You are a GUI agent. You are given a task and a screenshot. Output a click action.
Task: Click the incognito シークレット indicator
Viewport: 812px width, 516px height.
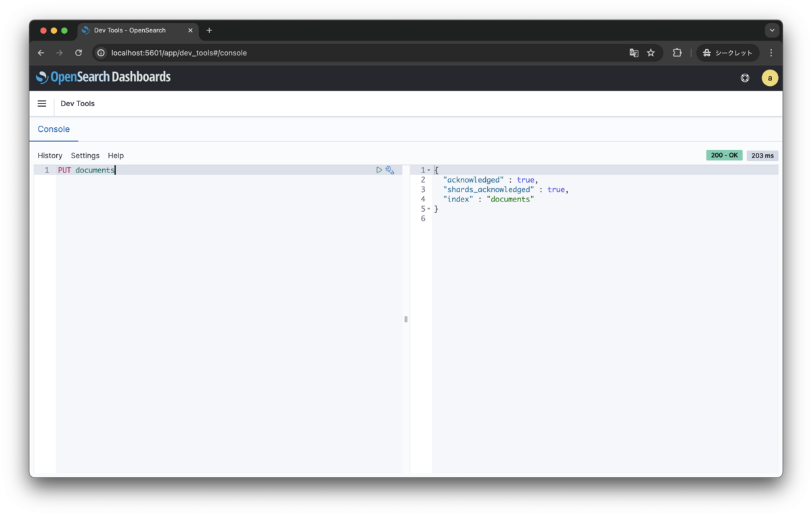(728, 53)
